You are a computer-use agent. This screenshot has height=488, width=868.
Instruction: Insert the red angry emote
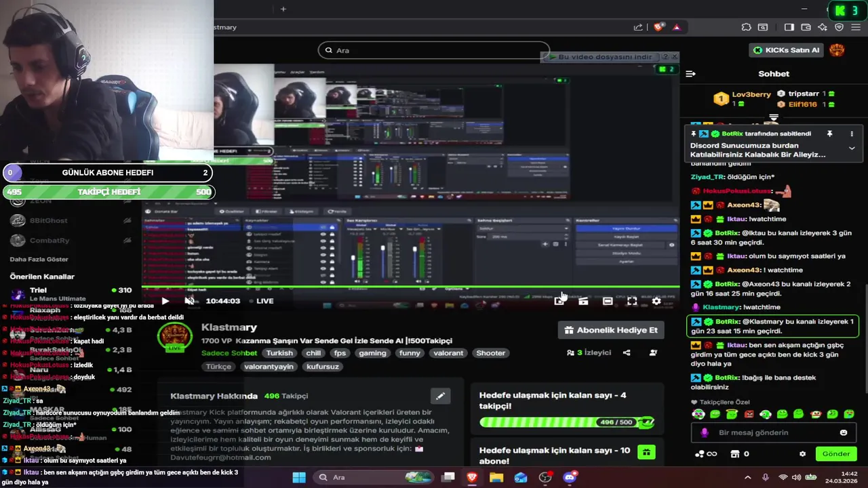click(x=749, y=414)
